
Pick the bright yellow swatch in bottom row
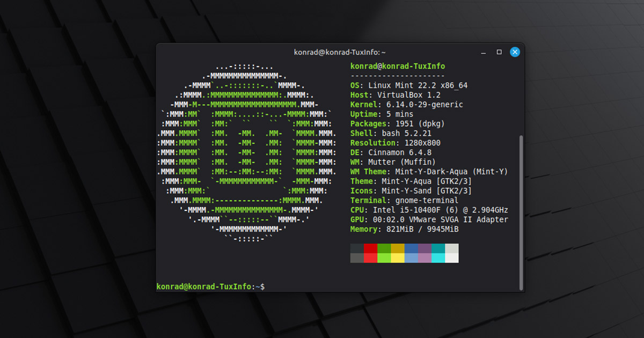point(398,258)
